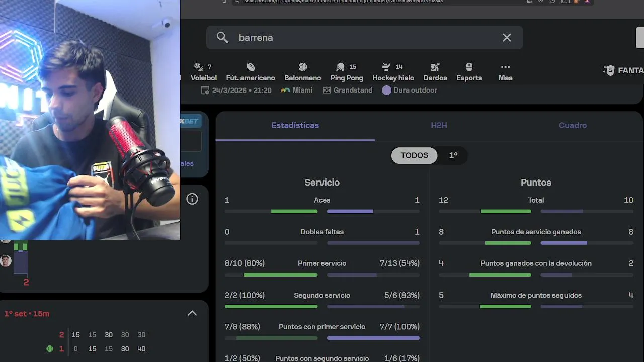
Task: Click the Dura outdoor surface circle
Action: [386, 90]
